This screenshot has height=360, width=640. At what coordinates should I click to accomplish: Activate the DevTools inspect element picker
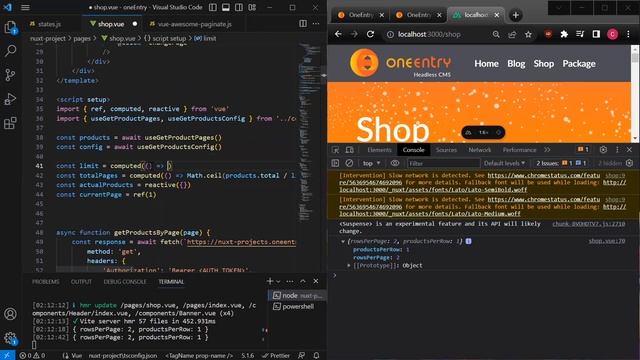tap(336, 150)
